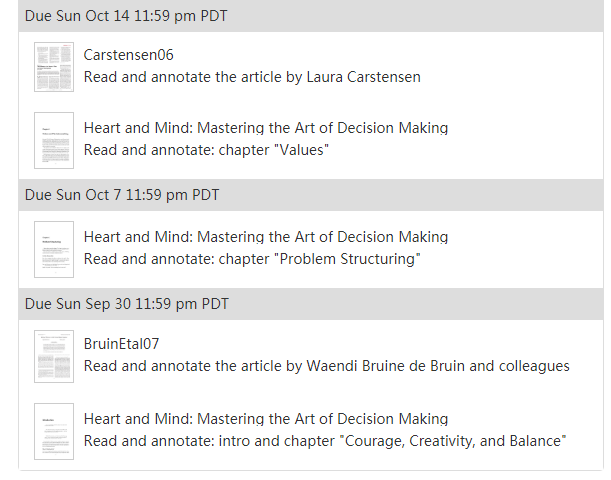Click the "Due Sun Oct 7 11:59 pm PDT" header

tap(311, 195)
